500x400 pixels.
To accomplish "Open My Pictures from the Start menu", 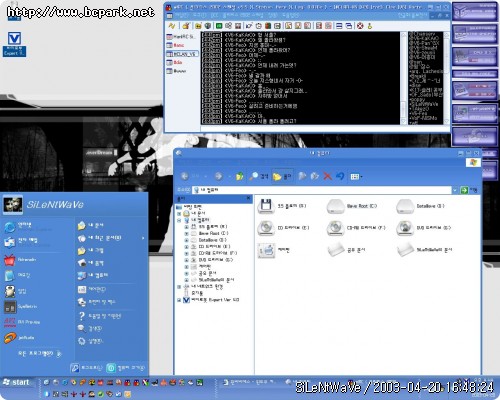I will point(91,250).
